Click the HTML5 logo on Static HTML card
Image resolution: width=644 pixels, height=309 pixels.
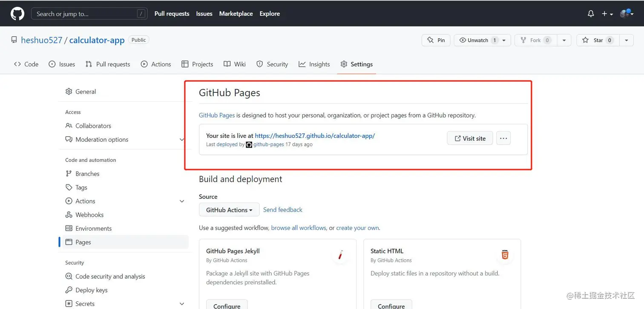[x=505, y=255]
